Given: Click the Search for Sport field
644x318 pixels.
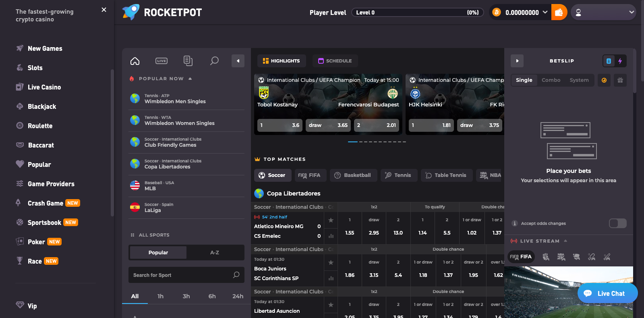Looking at the screenshot, I should tap(186, 275).
